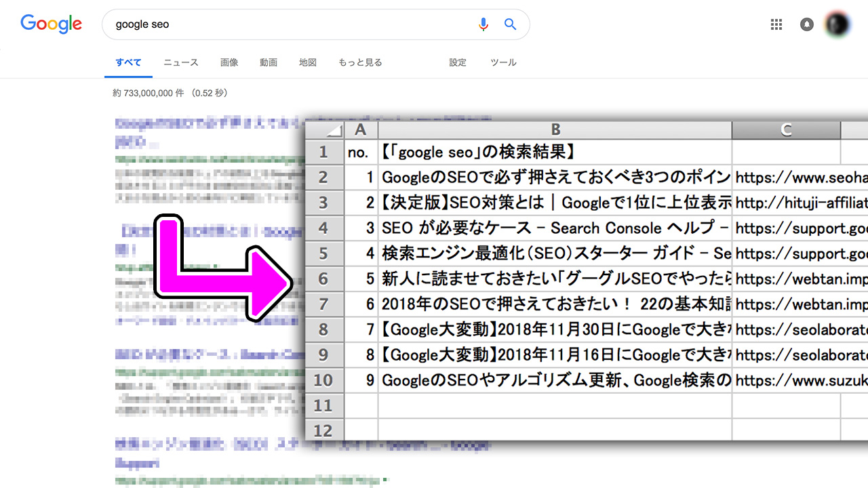868x488 pixels.
Task: Click cell A6 with number 5
Action: [361, 279]
